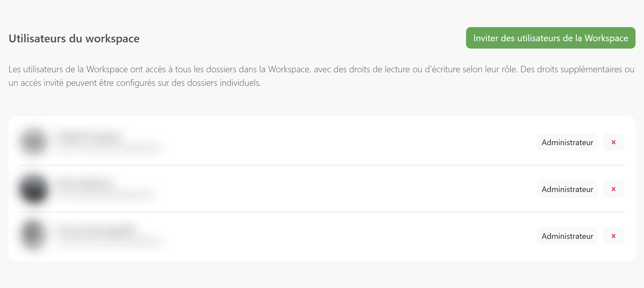Screen dimensions: 644x288
Task: Open the top user's Administrateur role dropdown
Action: [567, 142]
